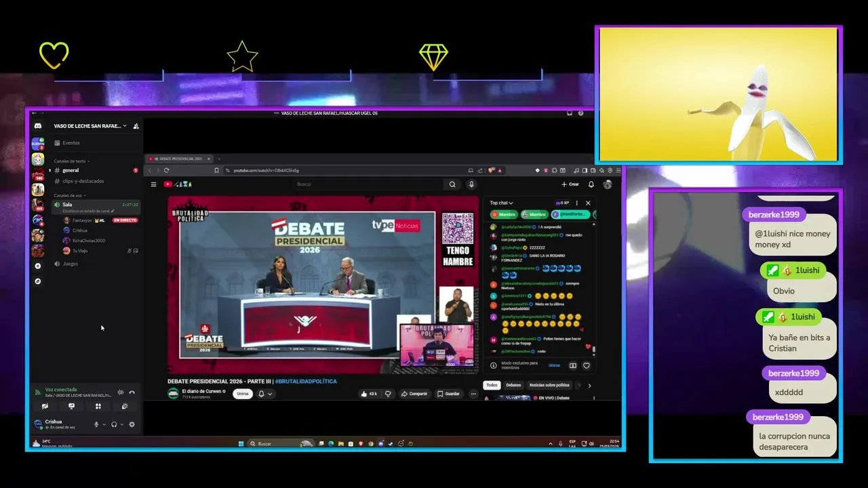This screenshot has width=868, height=488.
Task: Click the invite people icon beside server name
Action: (136, 126)
